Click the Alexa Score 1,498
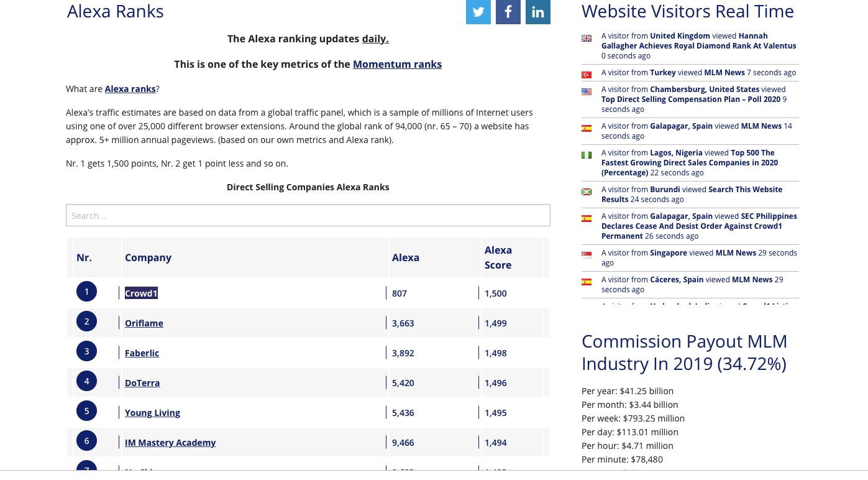868x480 pixels. pyautogui.click(x=496, y=353)
